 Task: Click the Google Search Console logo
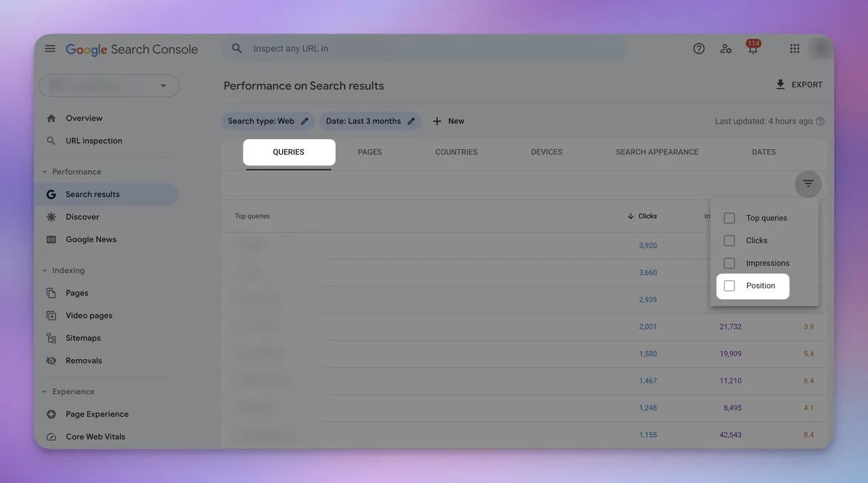click(132, 50)
